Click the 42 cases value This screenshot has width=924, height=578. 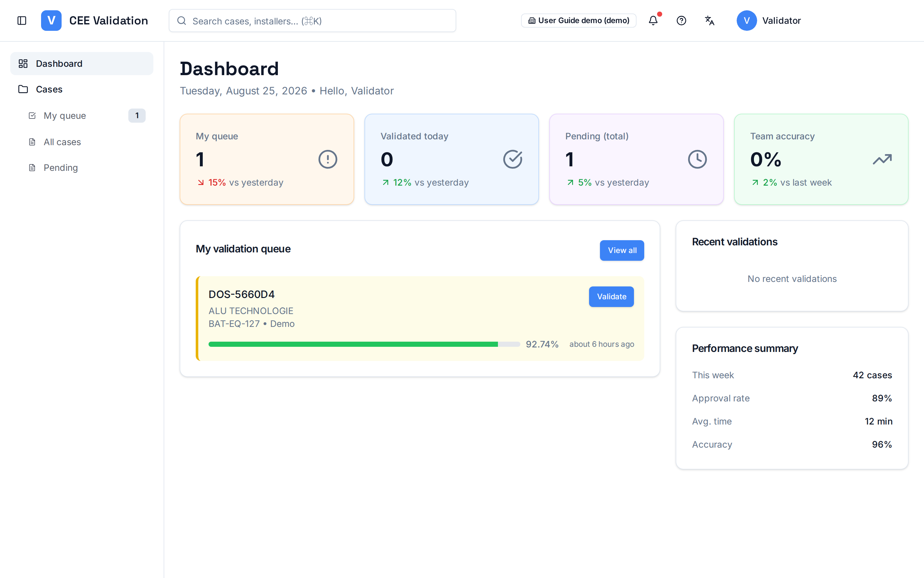[x=872, y=375]
